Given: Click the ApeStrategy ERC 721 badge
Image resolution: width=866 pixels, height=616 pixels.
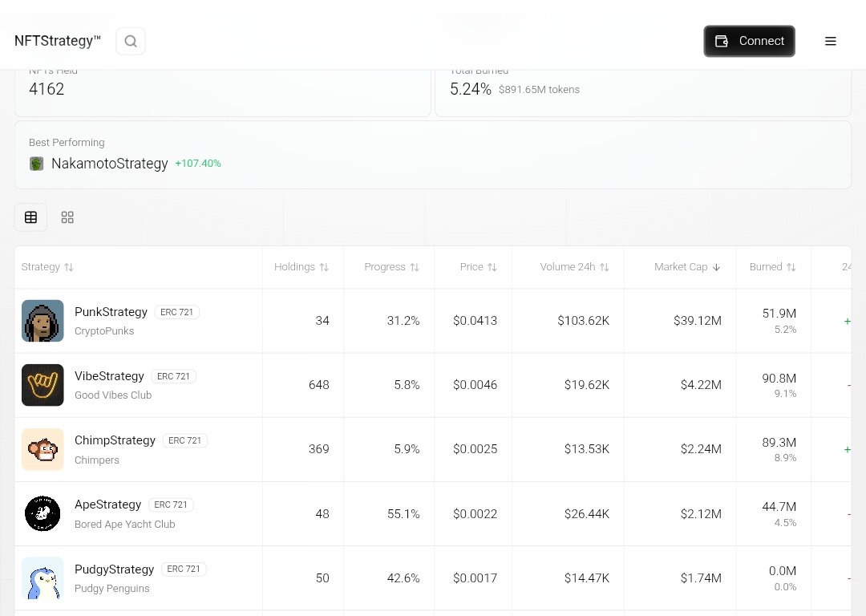Looking at the screenshot, I should [171, 505].
